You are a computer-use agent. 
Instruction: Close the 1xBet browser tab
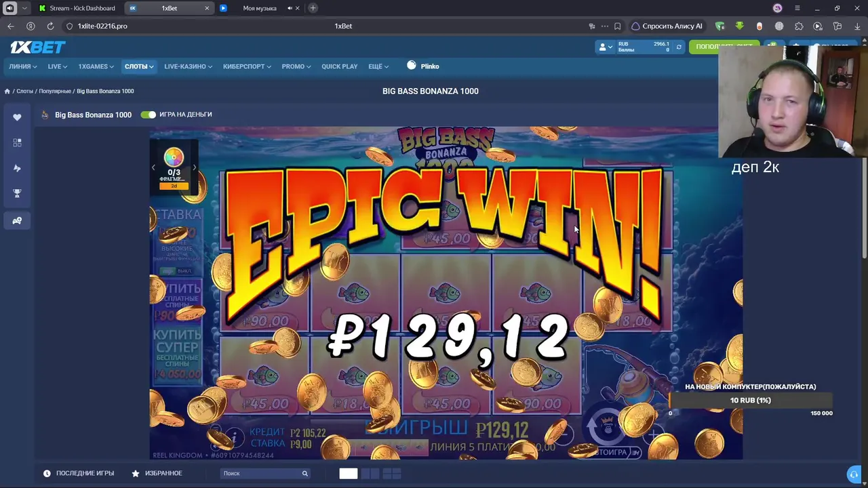208,8
